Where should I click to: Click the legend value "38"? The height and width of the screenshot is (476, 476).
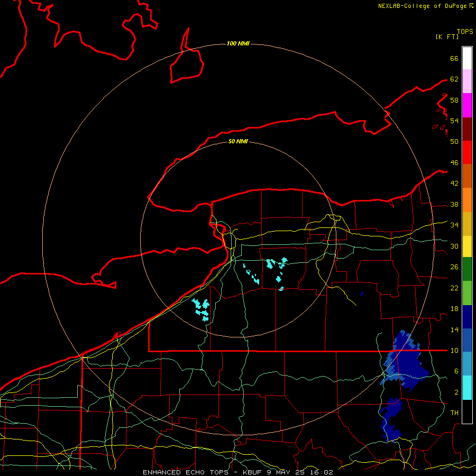[454, 204]
